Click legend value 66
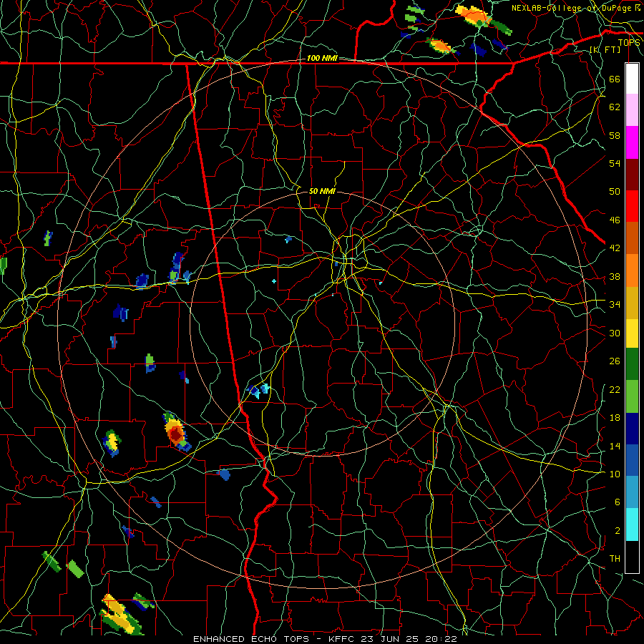This screenshot has height=644, width=644. [x=615, y=79]
